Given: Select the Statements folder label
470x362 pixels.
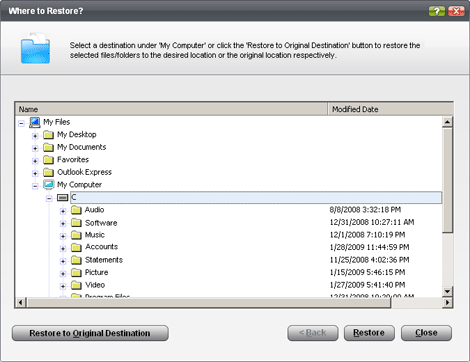Looking at the screenshot, I should tap(104, 260).
